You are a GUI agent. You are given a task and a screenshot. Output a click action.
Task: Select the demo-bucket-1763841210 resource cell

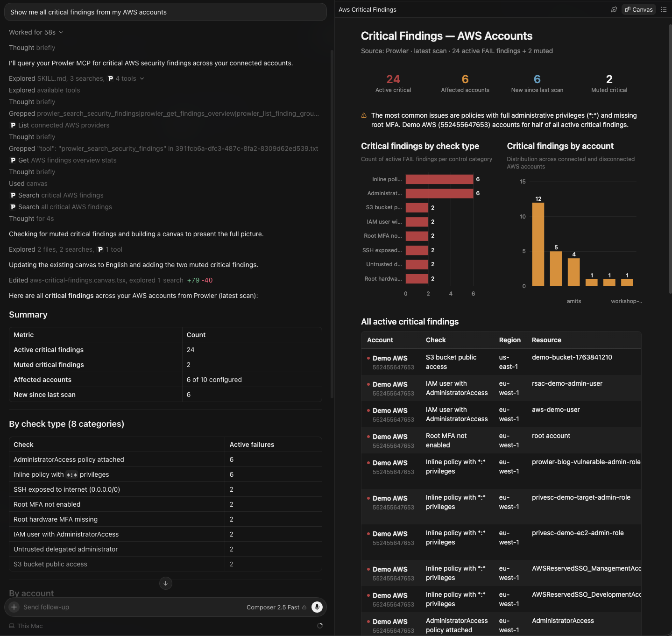(572, 357)
